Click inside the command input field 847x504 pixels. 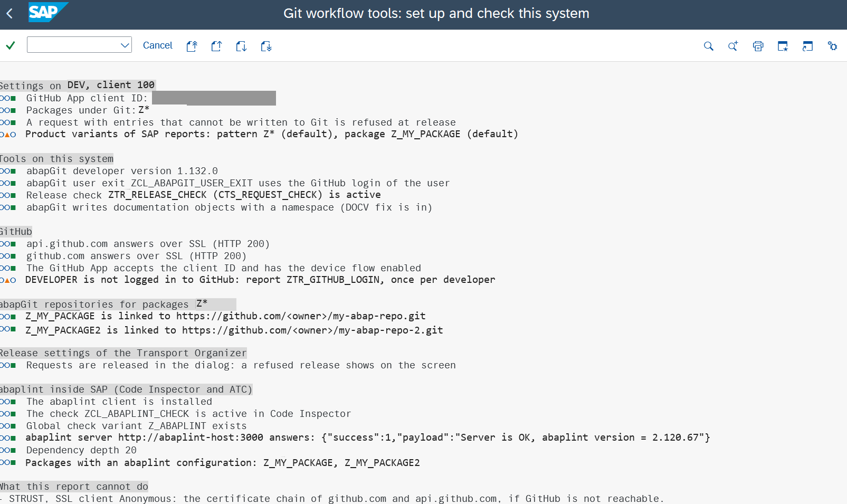(73, 45)
